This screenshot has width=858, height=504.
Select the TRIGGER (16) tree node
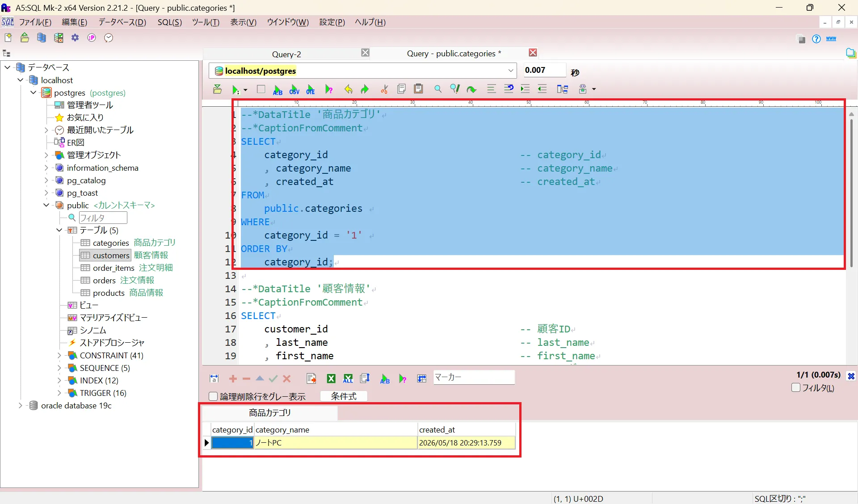pos(103,393)
